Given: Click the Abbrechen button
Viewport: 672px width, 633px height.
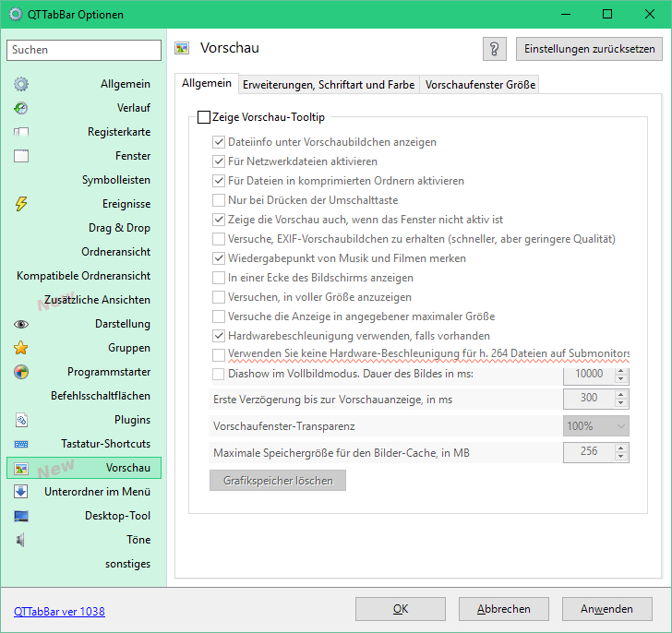Looking at the screenshot, I should 504,609.
